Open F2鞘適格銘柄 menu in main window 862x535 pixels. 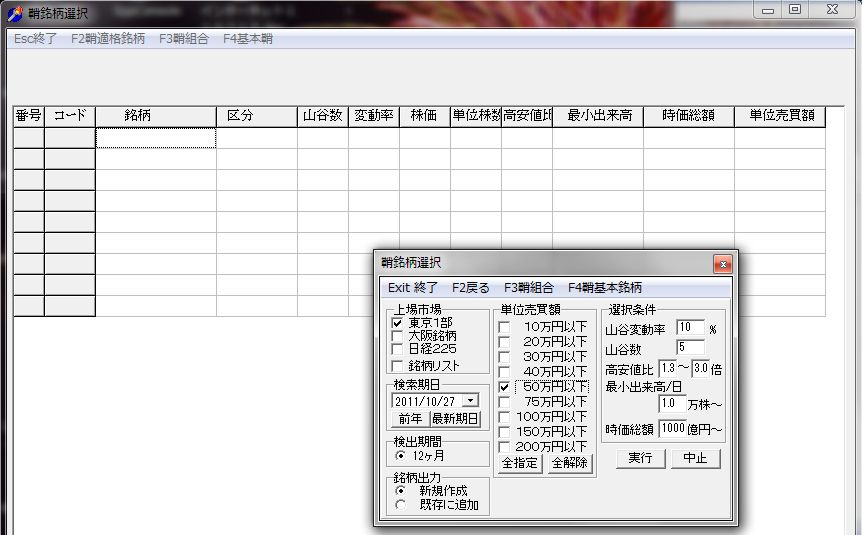click(x=108, y=39)
